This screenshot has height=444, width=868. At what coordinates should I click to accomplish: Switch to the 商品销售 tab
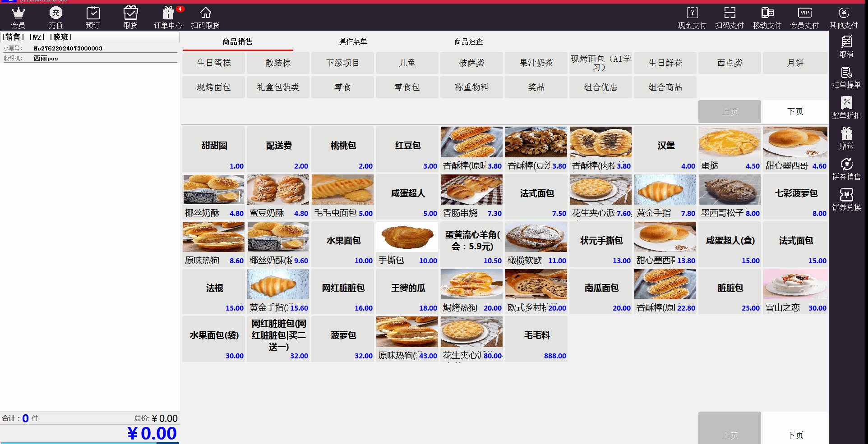[238, 41]
